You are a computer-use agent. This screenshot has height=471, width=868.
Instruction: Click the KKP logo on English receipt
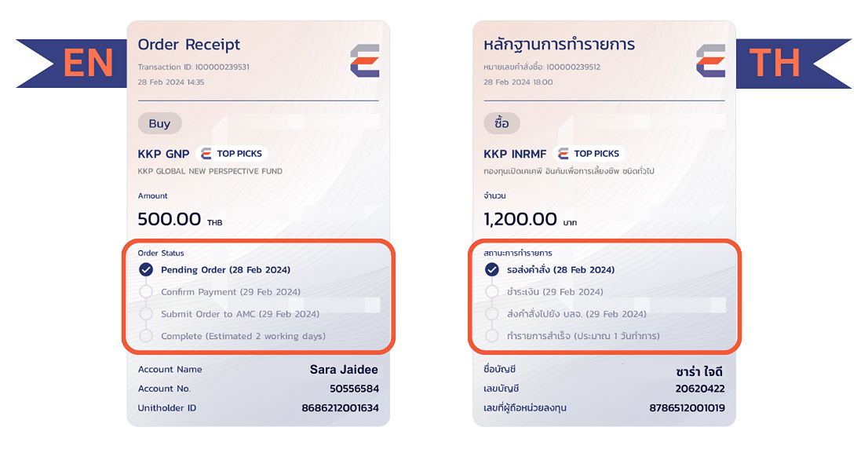coord(365,61)
